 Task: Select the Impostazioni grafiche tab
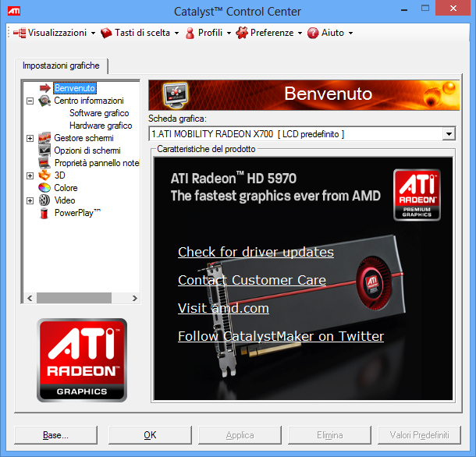click(61, 66)
